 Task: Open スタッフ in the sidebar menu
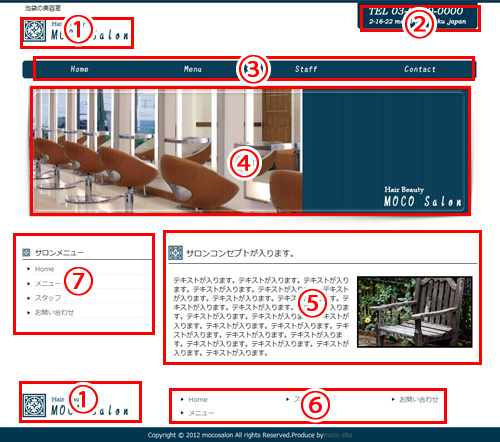48,298
